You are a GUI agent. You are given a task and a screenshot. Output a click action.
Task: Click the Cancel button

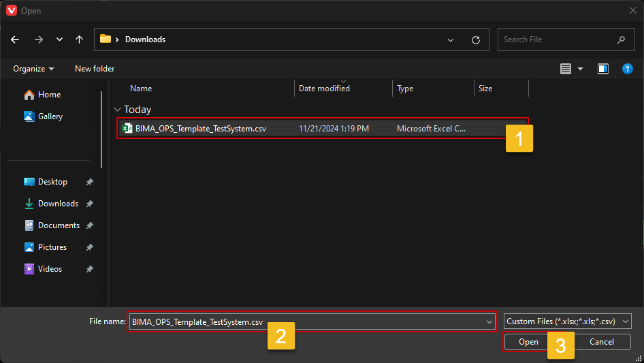click(x=601, y=342)
